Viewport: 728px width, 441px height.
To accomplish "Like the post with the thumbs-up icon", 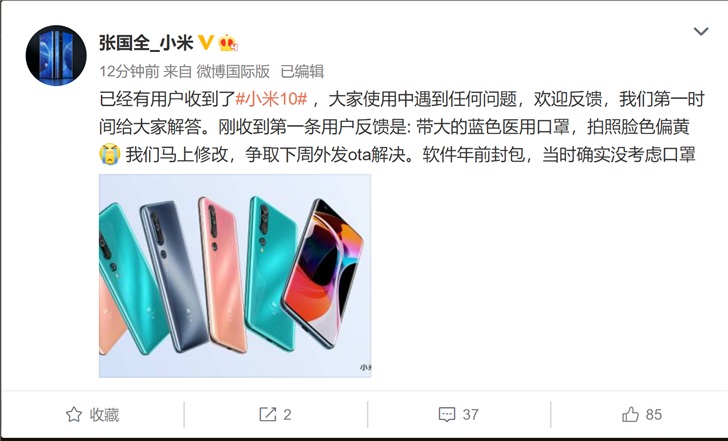I will tap(630, 414).
